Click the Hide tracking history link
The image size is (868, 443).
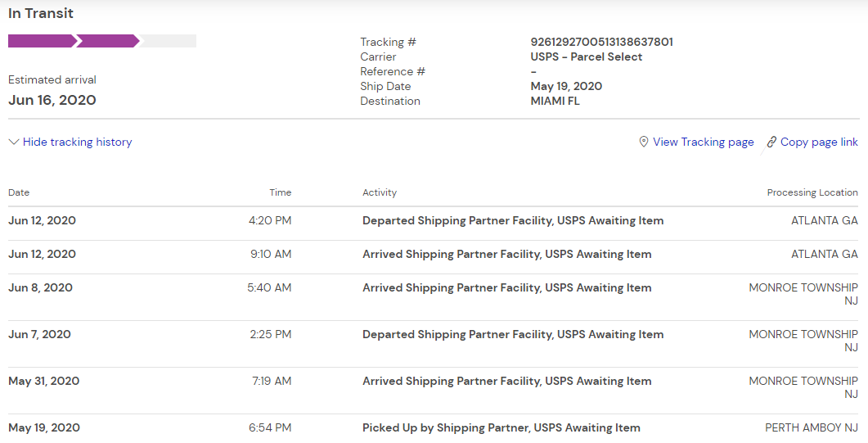[77, 142]
